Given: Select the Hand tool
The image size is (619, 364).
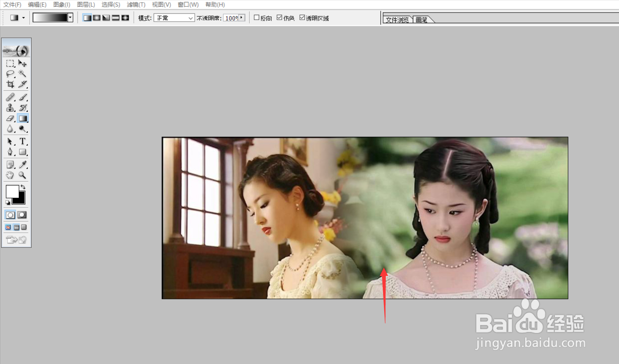Looking at the screenshot, I should pos(10,175).
